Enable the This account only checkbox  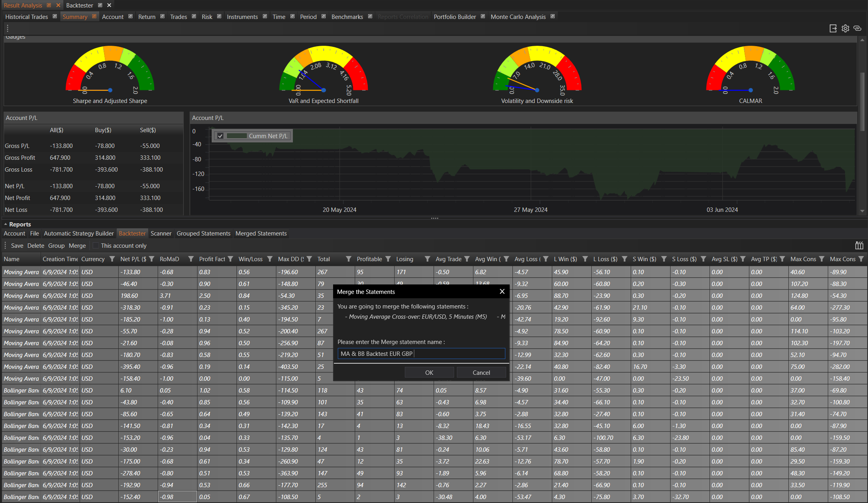[x=95, y=246]
